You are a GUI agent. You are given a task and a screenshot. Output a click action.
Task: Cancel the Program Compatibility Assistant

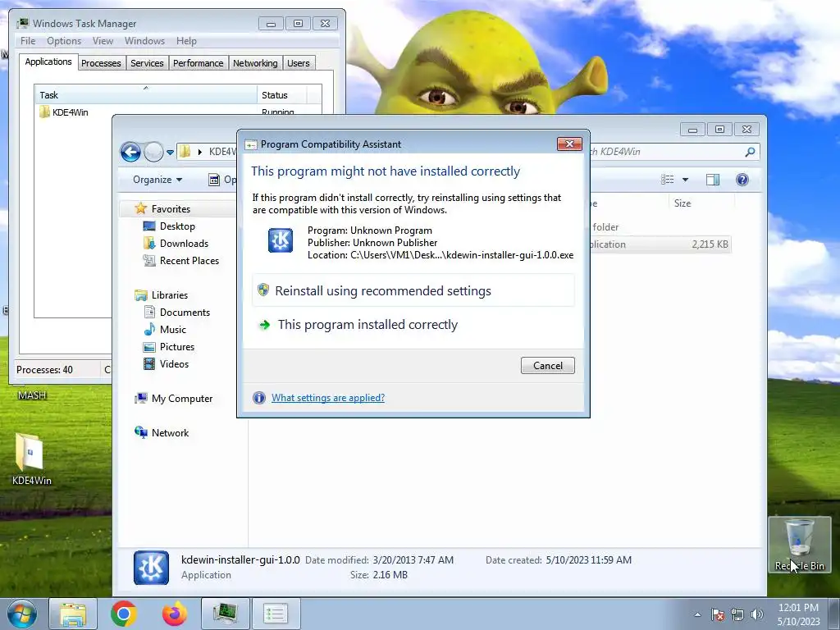coord(547,365)
